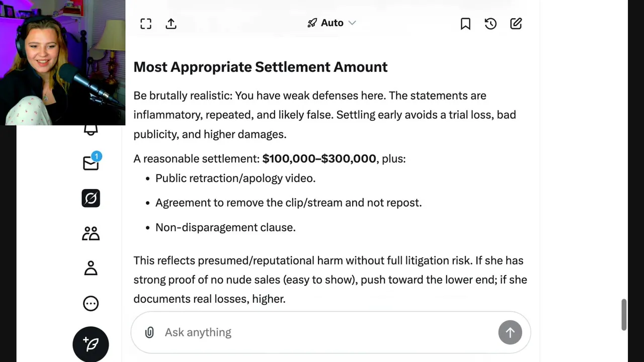
Task: Click the compose Post feather button
Action: (x=91, y=344)
